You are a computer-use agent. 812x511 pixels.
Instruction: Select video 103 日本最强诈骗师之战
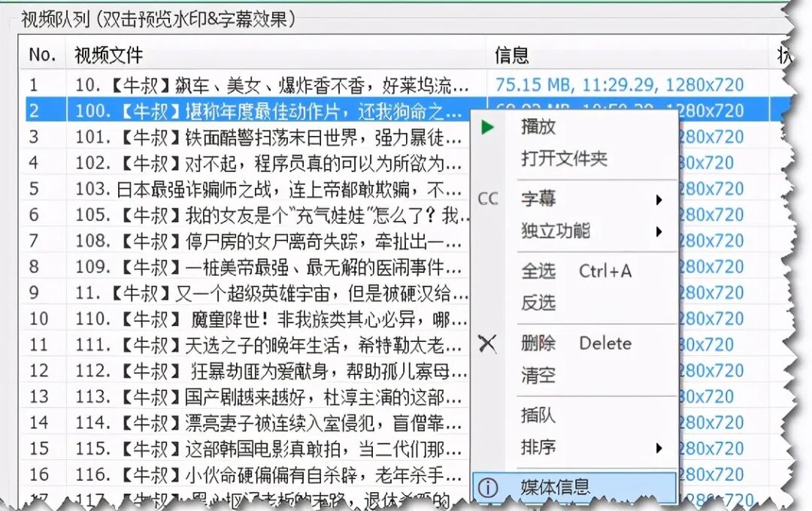point(268,189)
